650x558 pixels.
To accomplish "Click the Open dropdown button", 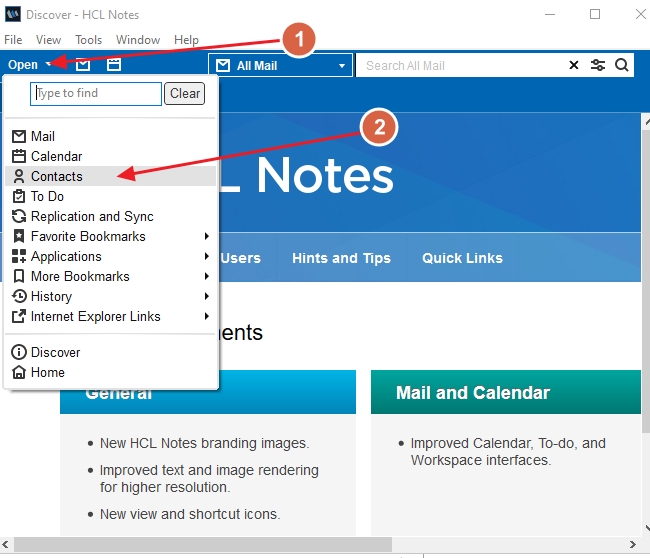I will click(x=29, y=65).
